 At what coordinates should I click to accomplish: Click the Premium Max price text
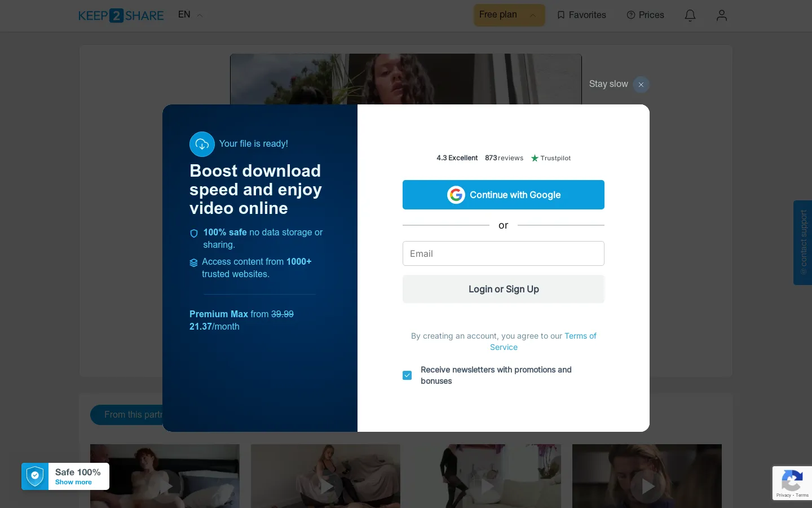click(x=241, y=320)
